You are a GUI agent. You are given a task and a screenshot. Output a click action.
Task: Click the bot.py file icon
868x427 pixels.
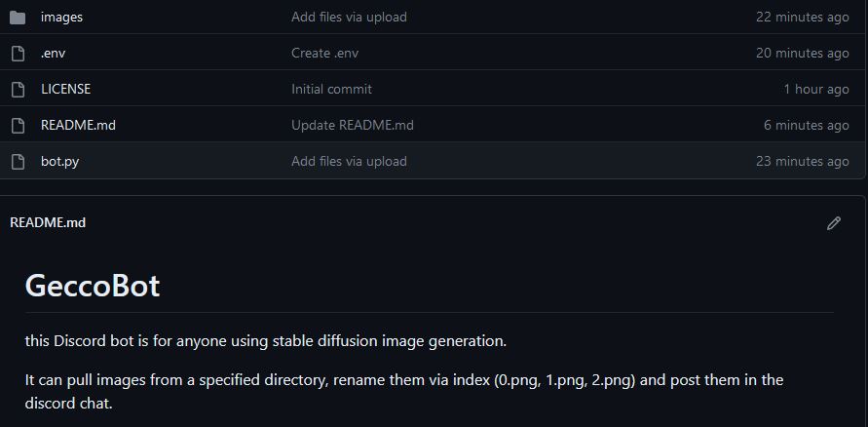tap(17, 161)
